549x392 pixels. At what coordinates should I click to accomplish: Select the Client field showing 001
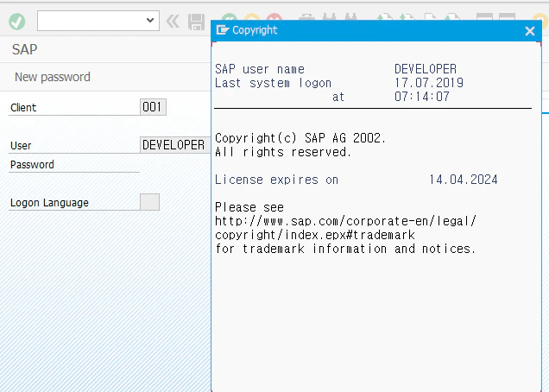[x=153, y=107]
